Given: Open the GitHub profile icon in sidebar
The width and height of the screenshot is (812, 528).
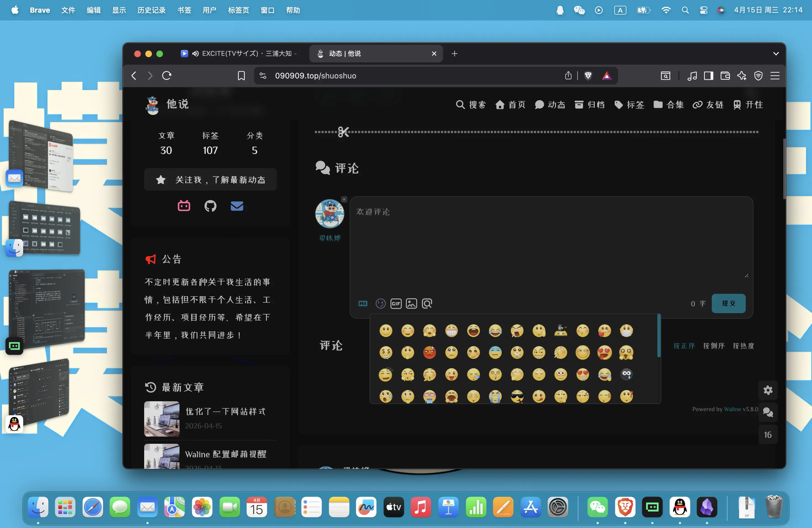Looking at the screenshot, I should click(x=210, y=206).
